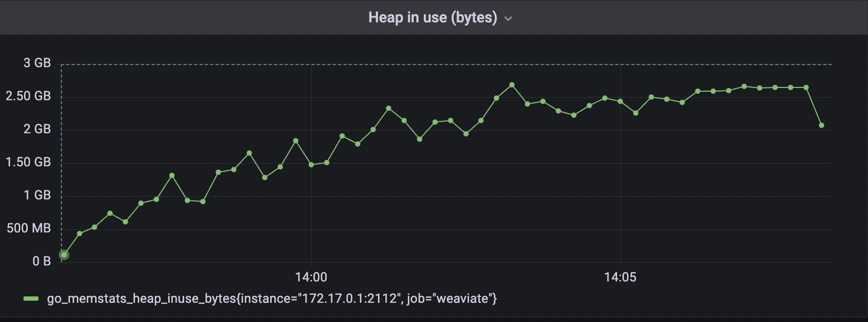Select the data point on the 14:00 gridline
This screenshot has height=322, width=868.
311,165
